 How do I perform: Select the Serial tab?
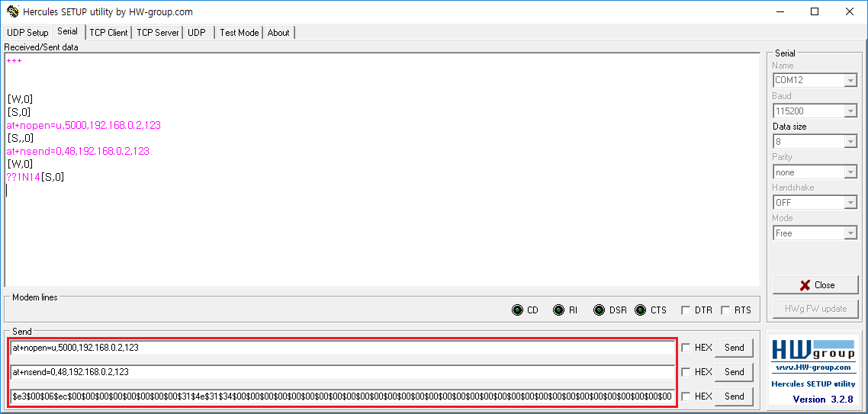click(x=68, y=31)
